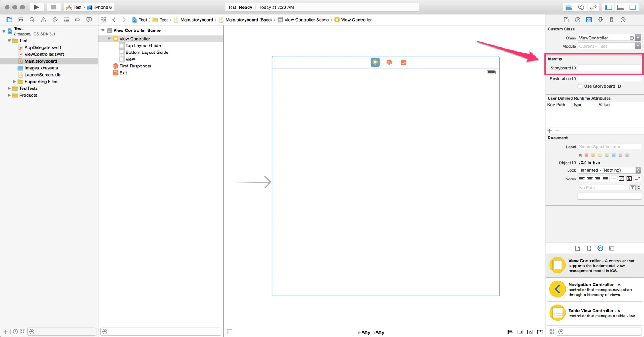This screenshot has height=337, width=644.
Task: Expand the TestTests group
Action: point(9,88)
